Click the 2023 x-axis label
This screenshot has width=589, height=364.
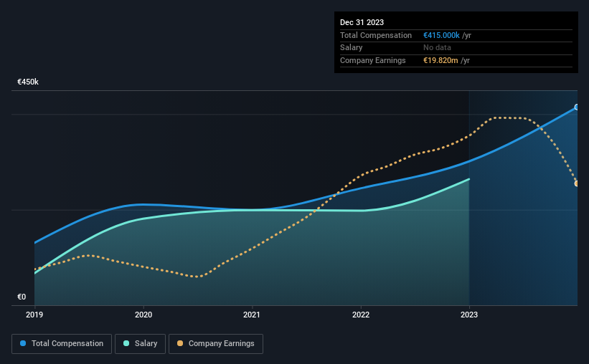click(x=469, y=315)
